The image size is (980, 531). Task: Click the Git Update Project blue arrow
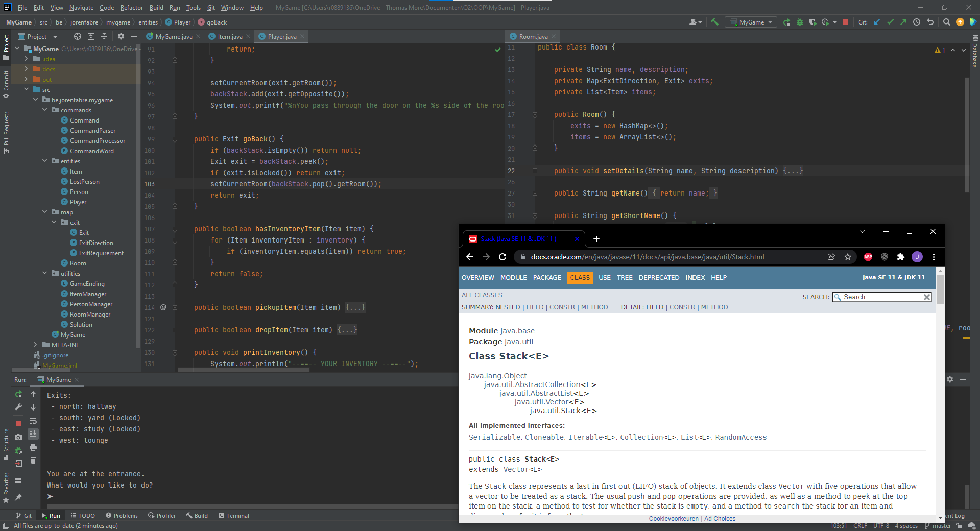coord(877,22)
